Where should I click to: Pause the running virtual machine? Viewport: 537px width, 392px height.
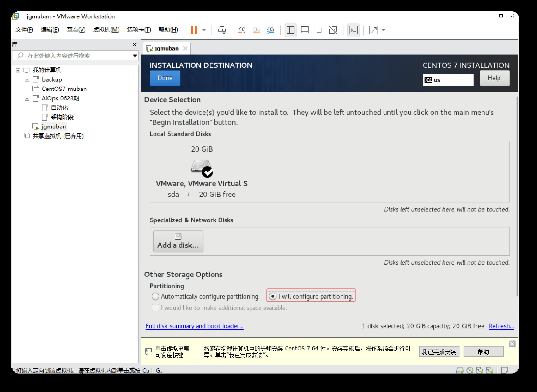[194, 30]
